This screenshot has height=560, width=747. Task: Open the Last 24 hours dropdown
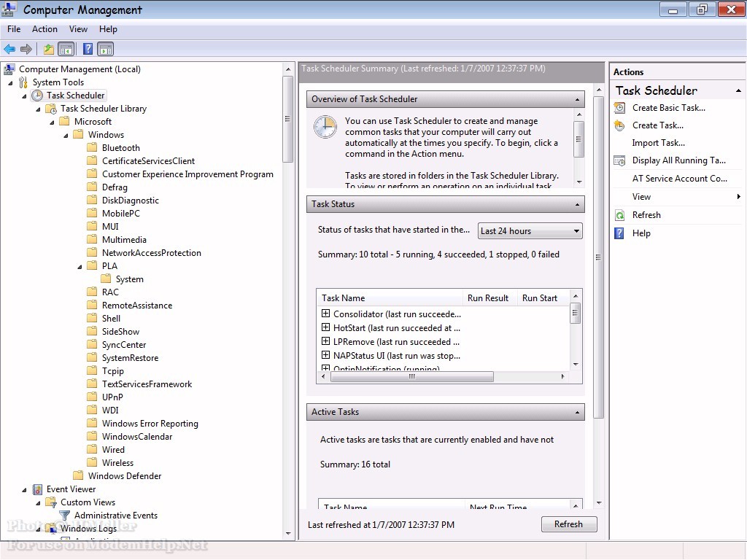pyautogui.click(x=530, y=231)
